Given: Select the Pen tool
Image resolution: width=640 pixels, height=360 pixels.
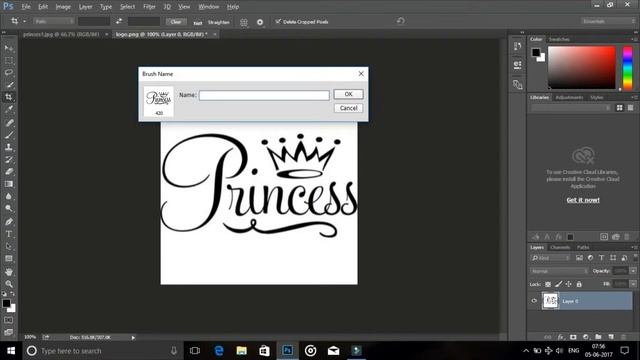Looking at the screenshot, I should tap(9, 222).
